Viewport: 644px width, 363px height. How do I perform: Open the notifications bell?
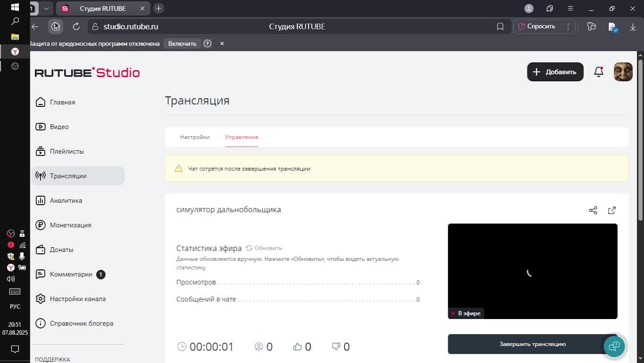599,72
